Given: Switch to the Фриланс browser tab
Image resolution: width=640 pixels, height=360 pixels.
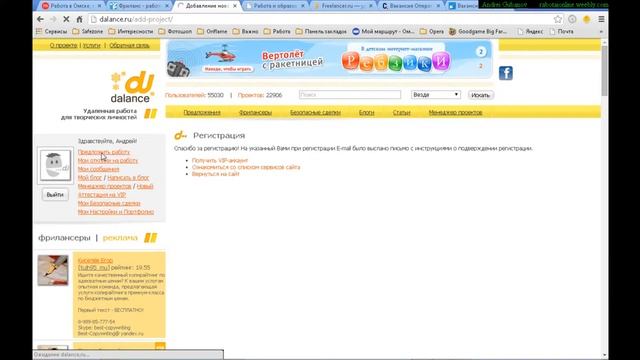Looking at the screenshot, I should click(139, 6).
